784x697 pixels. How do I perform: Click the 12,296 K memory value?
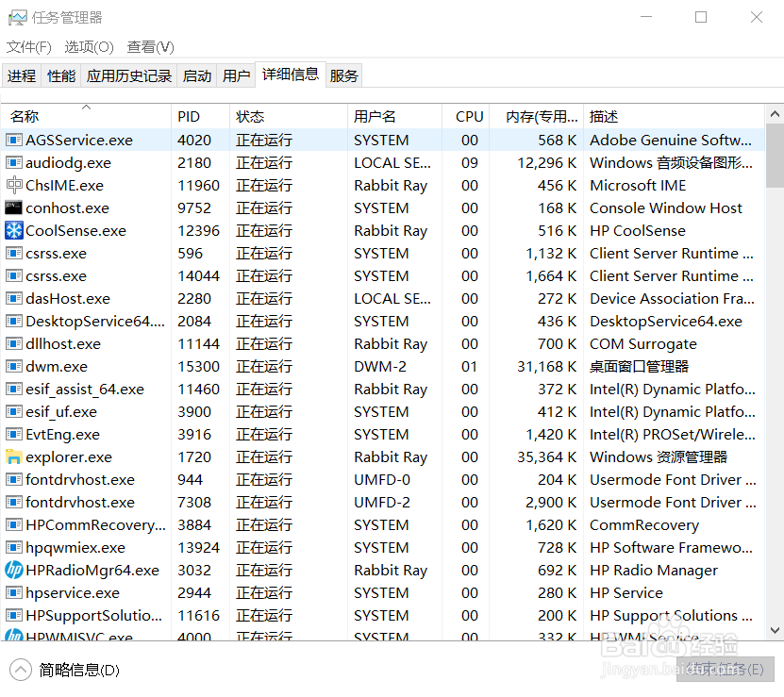pos(547,163)
